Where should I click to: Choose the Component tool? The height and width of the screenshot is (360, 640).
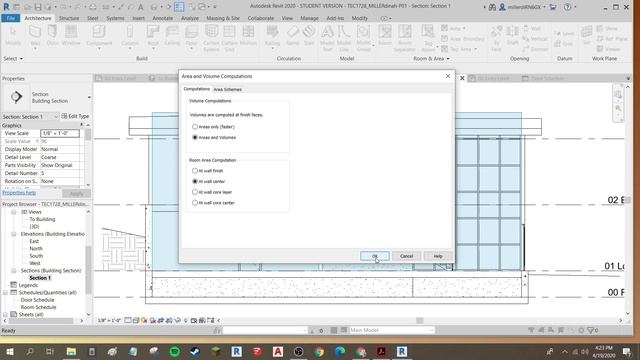point(99,37)
